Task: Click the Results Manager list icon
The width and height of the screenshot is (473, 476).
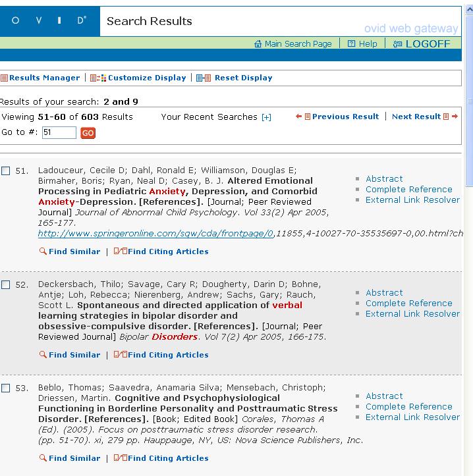Action: [x=4, y=78]
